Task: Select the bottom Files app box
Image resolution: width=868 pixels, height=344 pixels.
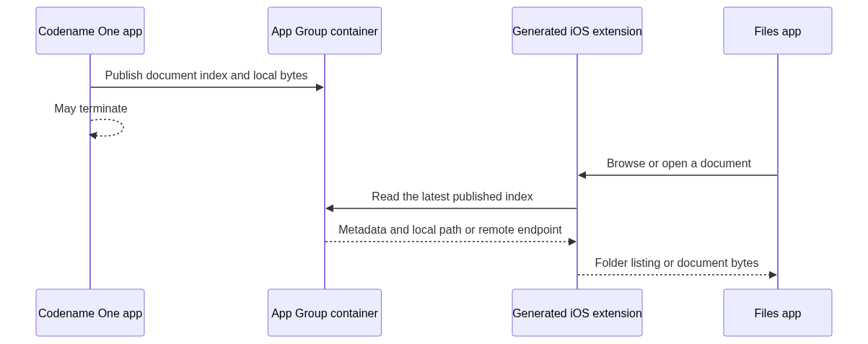Action: tap(778, 313)
